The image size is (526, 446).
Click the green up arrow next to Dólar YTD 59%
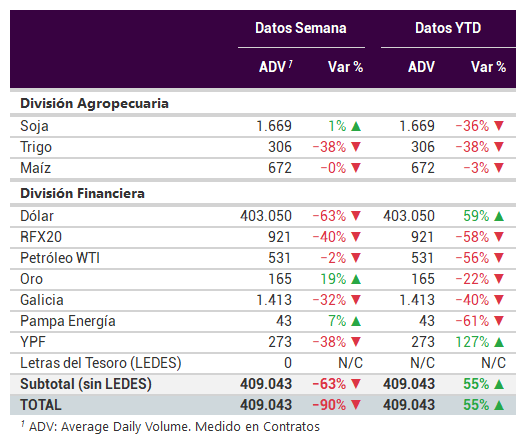point(499,216)
